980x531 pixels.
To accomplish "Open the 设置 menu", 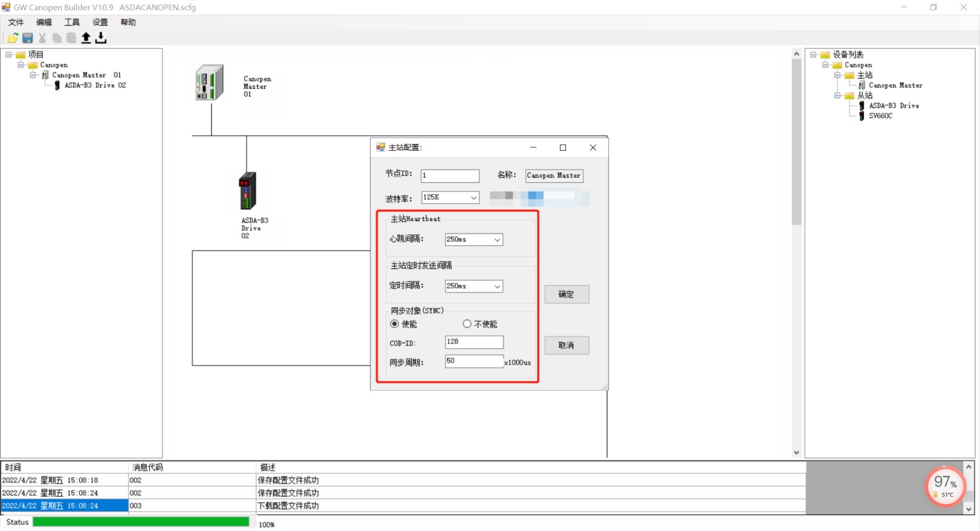I will [100, 22].
